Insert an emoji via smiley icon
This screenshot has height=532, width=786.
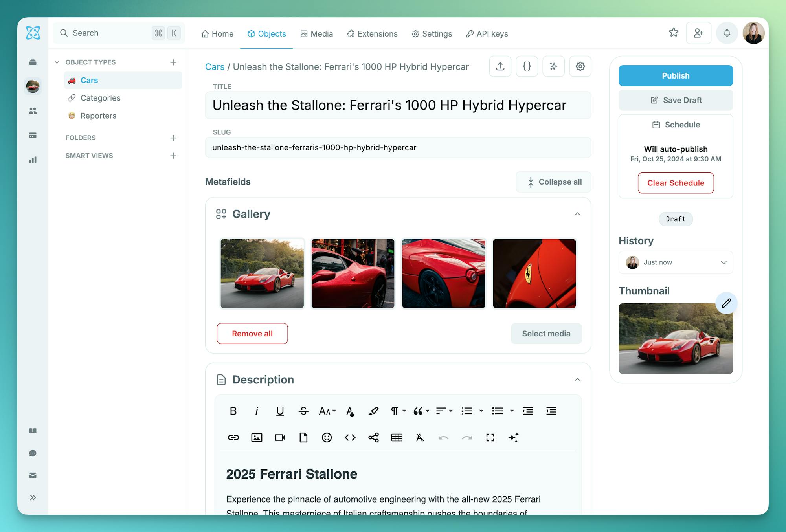(327, 437)
